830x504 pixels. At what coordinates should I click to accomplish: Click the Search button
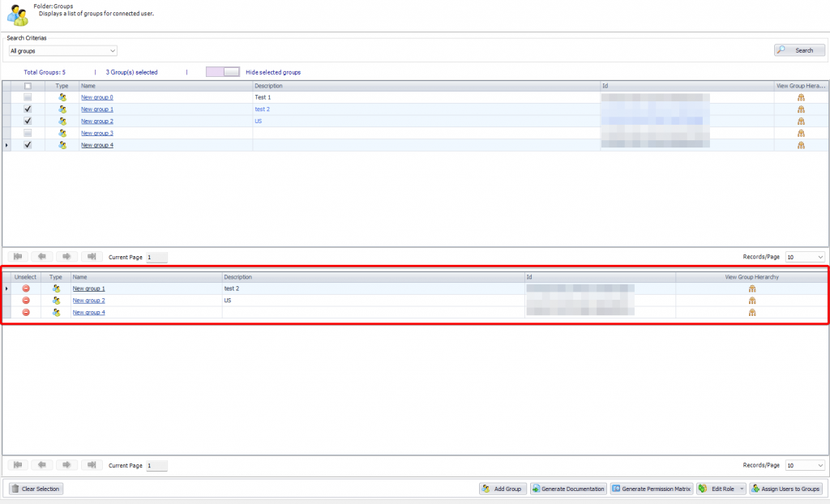pyautogui.click(x=799, y=50)
